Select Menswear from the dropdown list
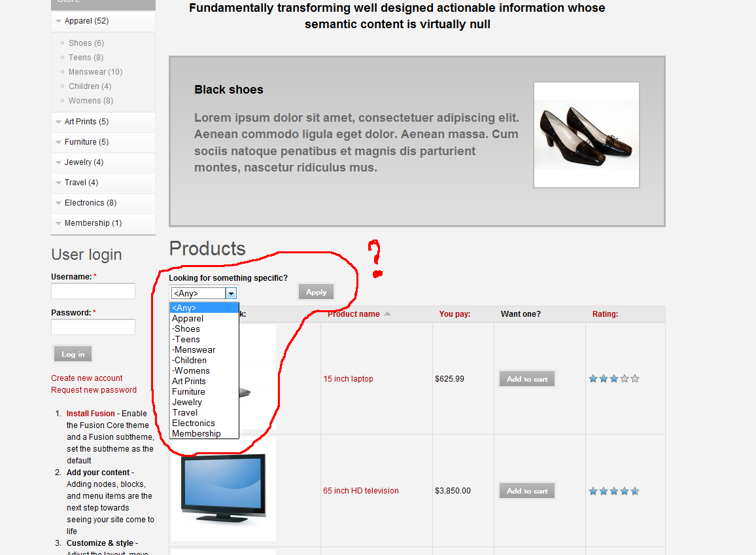The width and height of the screenshot is (756, 555). tap(194, 350)
